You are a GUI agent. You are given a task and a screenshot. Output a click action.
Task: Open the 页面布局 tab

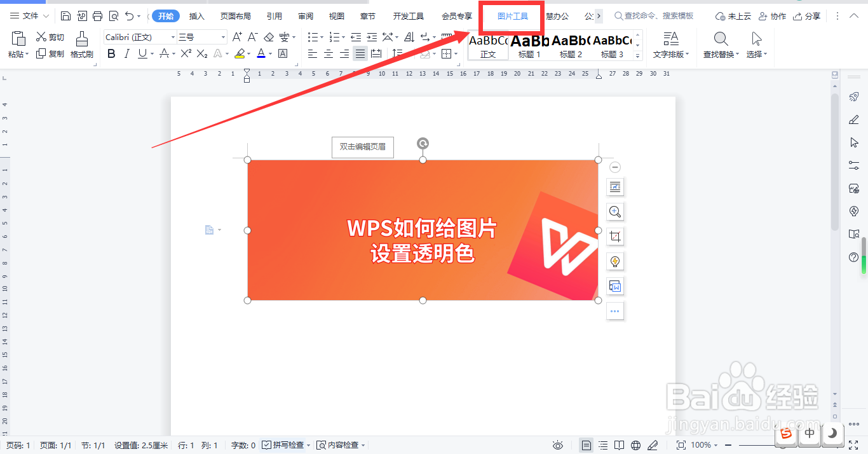[236, 16]
